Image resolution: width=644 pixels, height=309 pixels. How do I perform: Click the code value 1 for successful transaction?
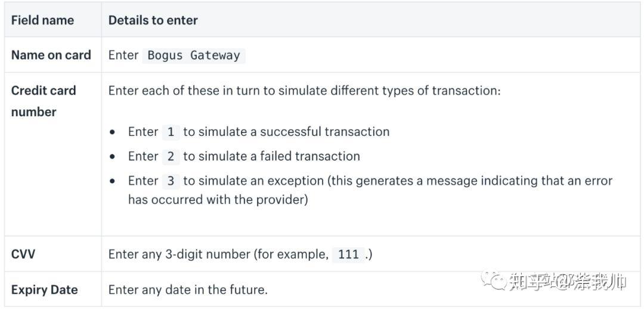tap(171, 132)
